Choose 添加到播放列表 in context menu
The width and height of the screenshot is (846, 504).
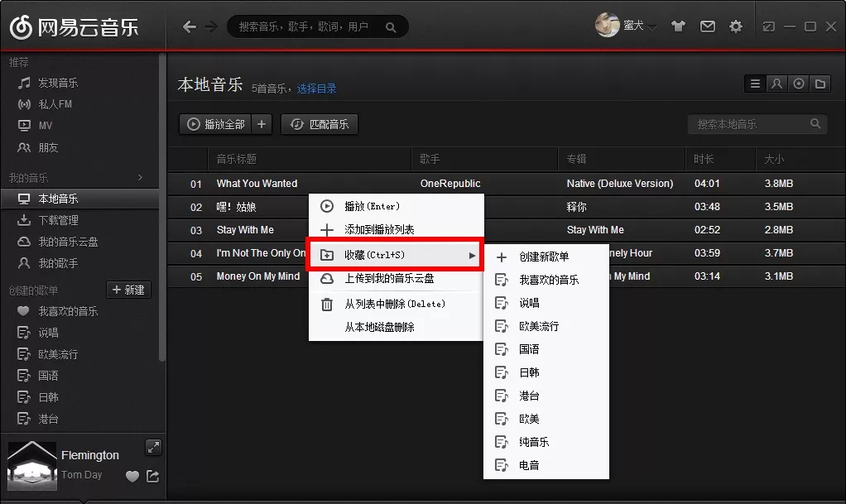pos(396,230)
